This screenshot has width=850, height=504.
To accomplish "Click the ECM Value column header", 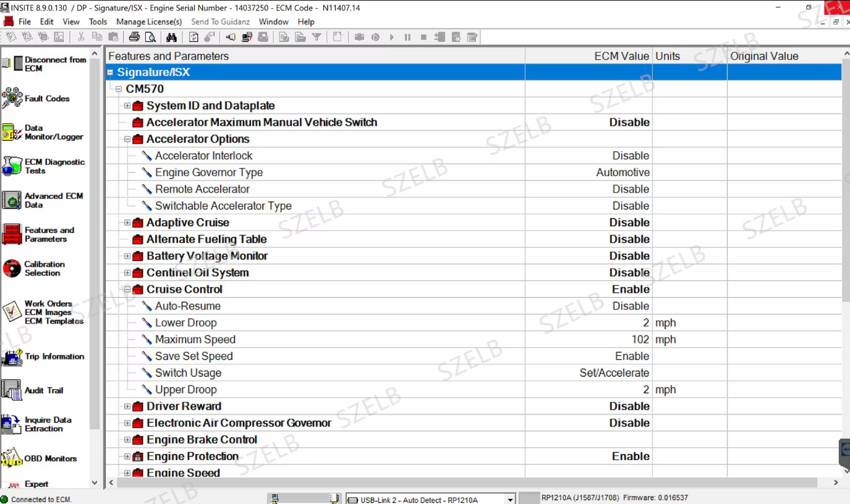I will point(589,56).
